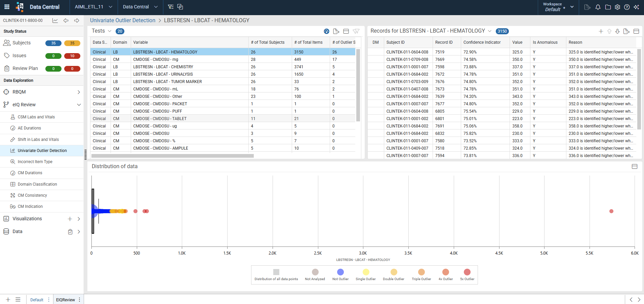
Task: Open the Workspace Default dropdown
Action: coord(558,7)
